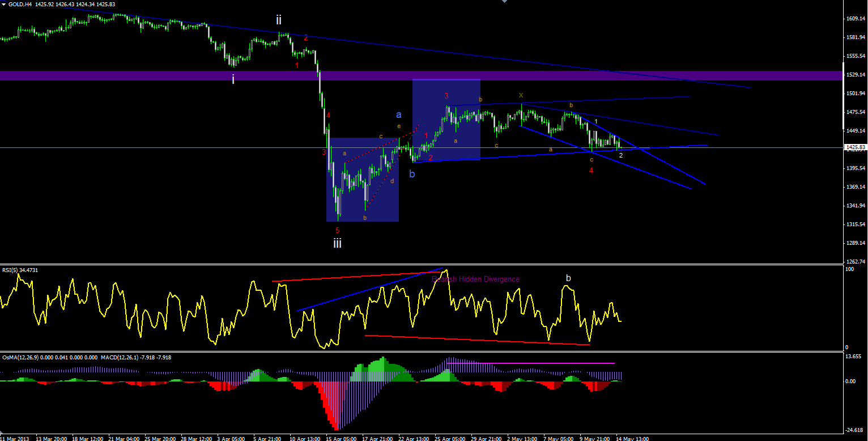Select the GOLD,H4 symbol title text
Screen dimensions: 868x441
[x=20, y=4]
